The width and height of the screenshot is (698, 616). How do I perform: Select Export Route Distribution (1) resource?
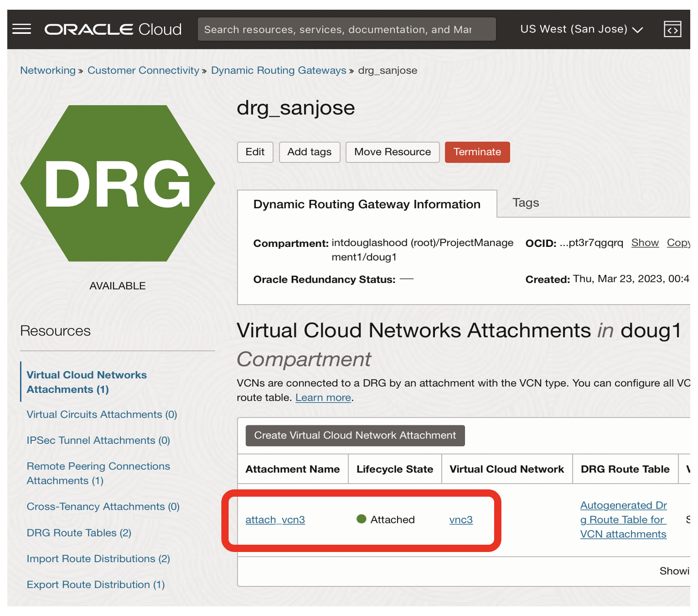pos(96,585)
